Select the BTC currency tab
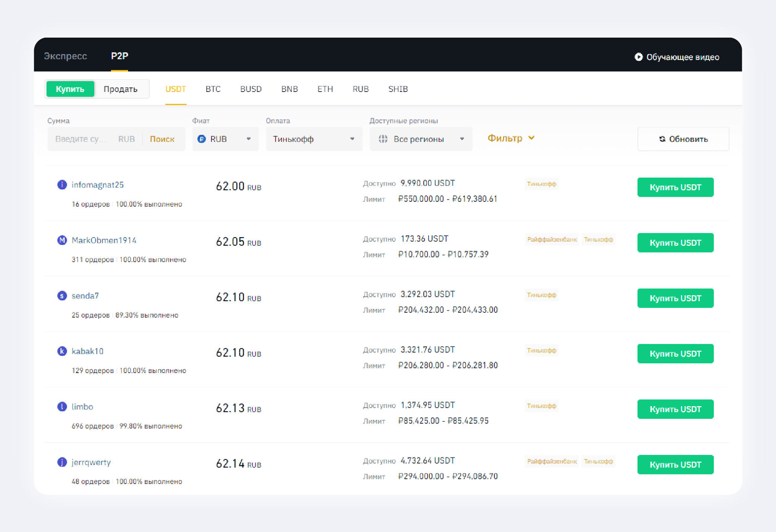 [x=213, y=89]
